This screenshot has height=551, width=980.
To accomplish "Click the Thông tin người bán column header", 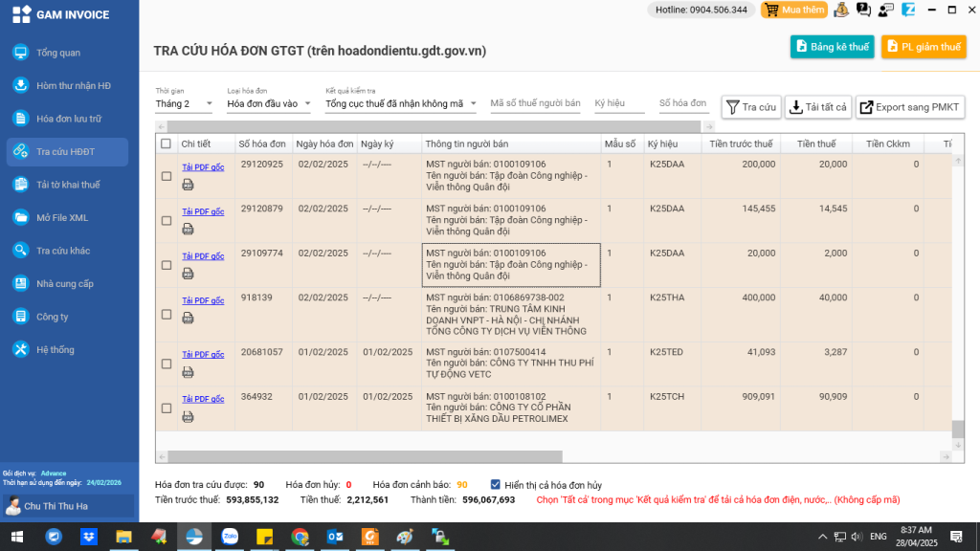I will point(511,143).
